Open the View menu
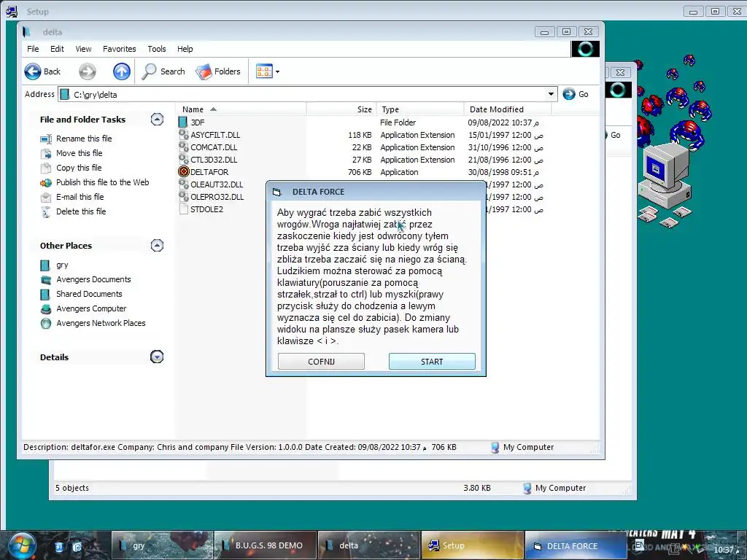747x560 pixels. click(x=83, y=49)
